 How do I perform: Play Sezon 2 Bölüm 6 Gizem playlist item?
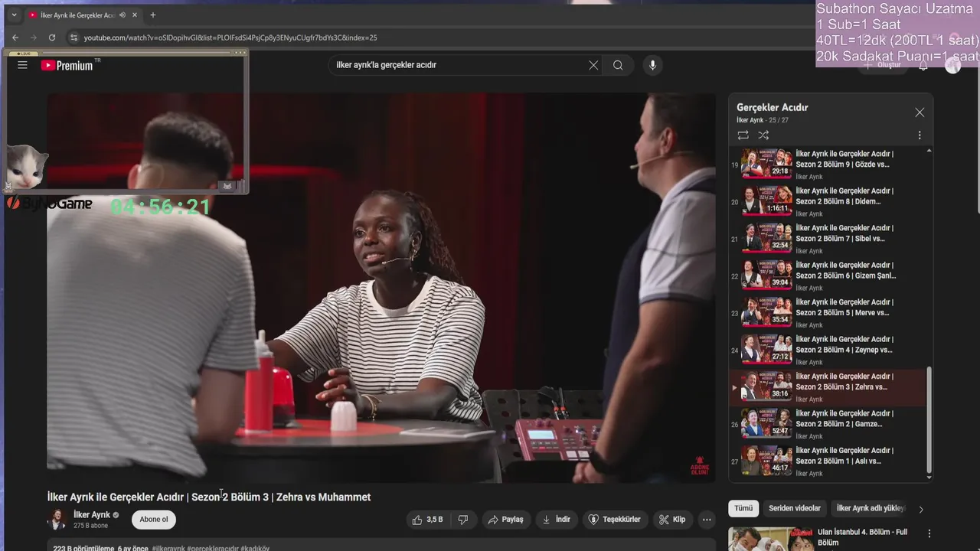click(828, 276)
